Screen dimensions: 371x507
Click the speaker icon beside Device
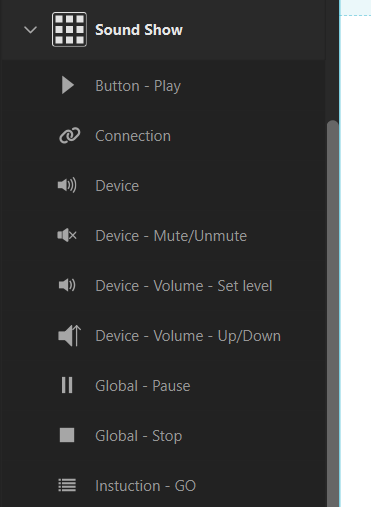[67, 185]
